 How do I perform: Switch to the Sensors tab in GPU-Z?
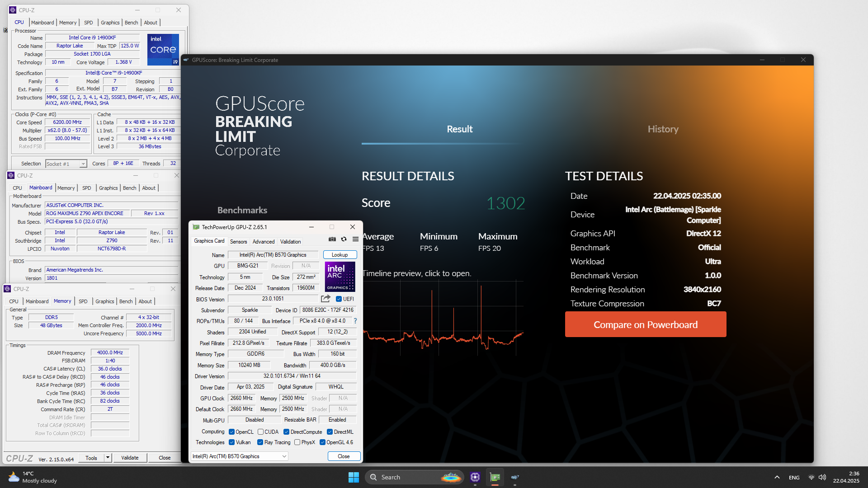238,241
